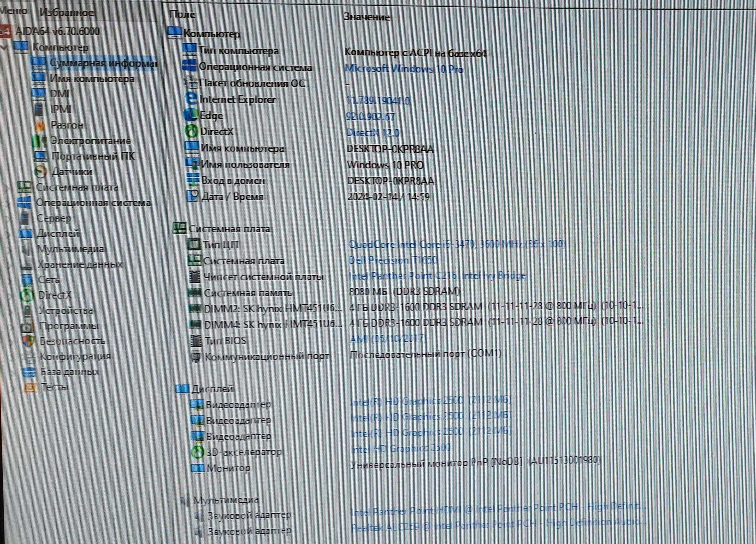
Task: Select the Системная память row
Action: point(323,292)
